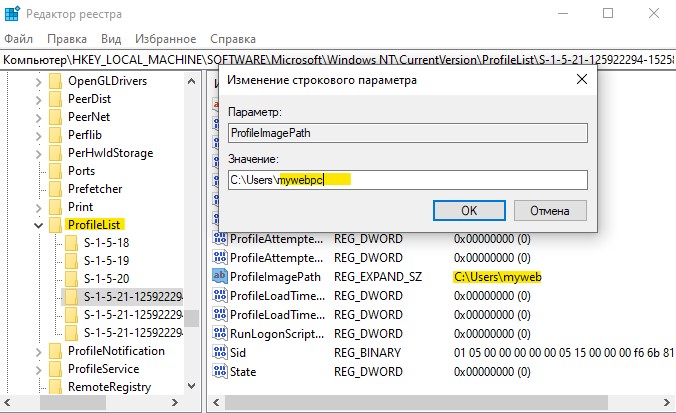Click tree pane scroll down arrow
The width and height of the screenshot is (676, 413).
coord(192,386)
